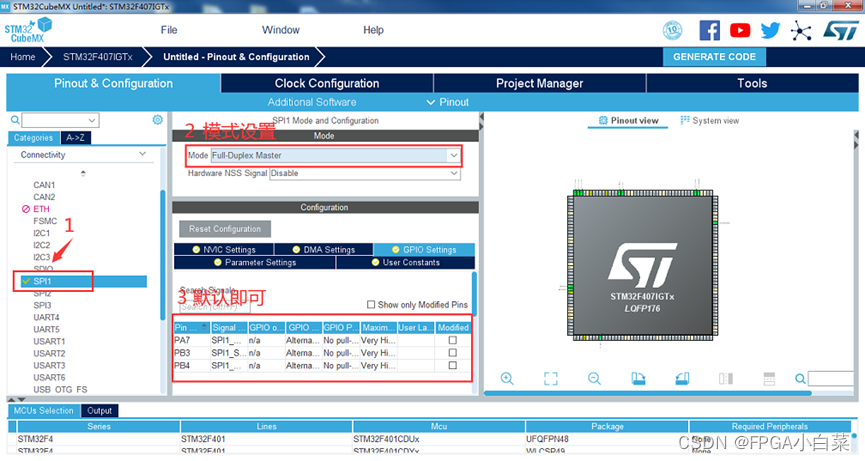Click GENERATE CODE button
The image size is (865, 461).
(x=714, y=57)
